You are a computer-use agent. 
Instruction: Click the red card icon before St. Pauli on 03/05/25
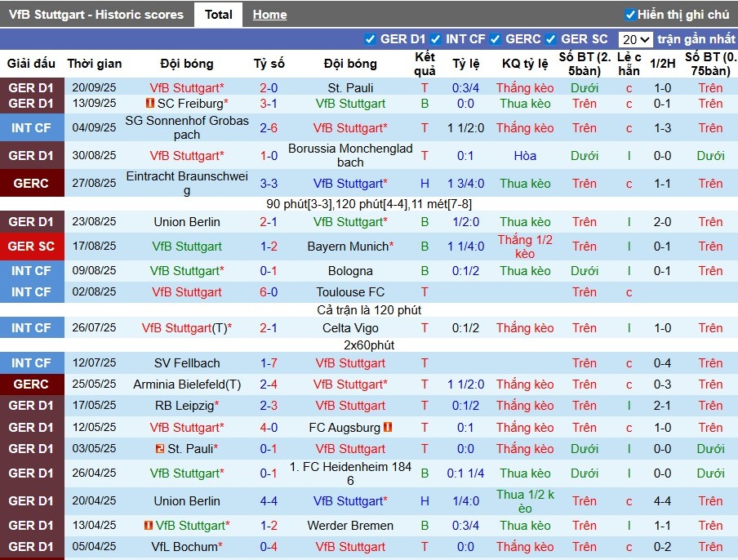tap(160, 448)
